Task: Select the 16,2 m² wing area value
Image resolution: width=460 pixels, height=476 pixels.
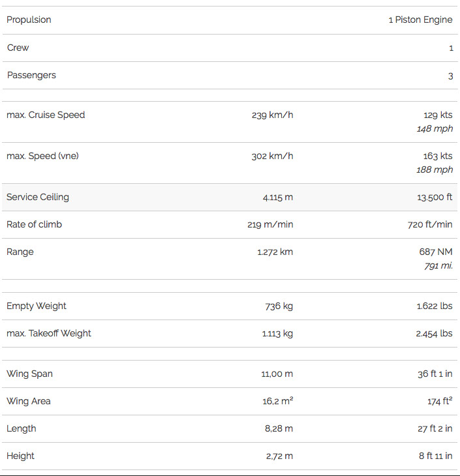Action: click(277, 401)
